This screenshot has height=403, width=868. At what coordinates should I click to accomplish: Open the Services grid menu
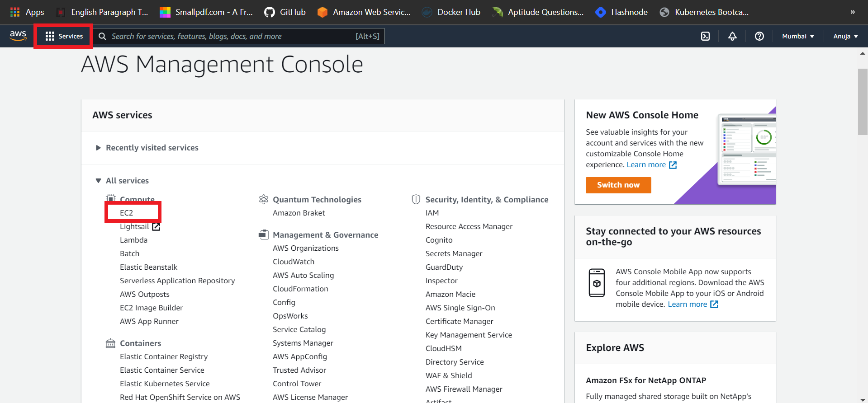coord(64,36)
